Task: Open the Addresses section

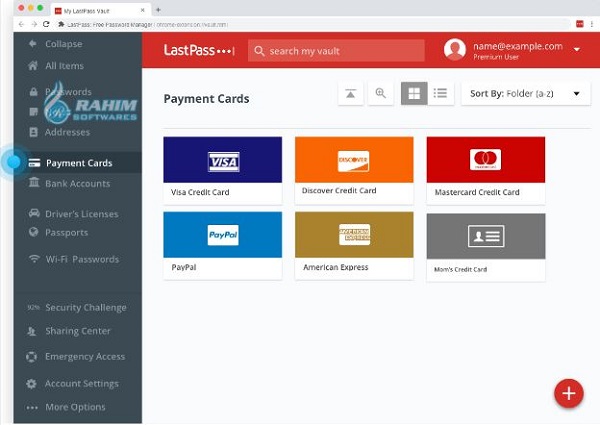Action: [67, 132]
